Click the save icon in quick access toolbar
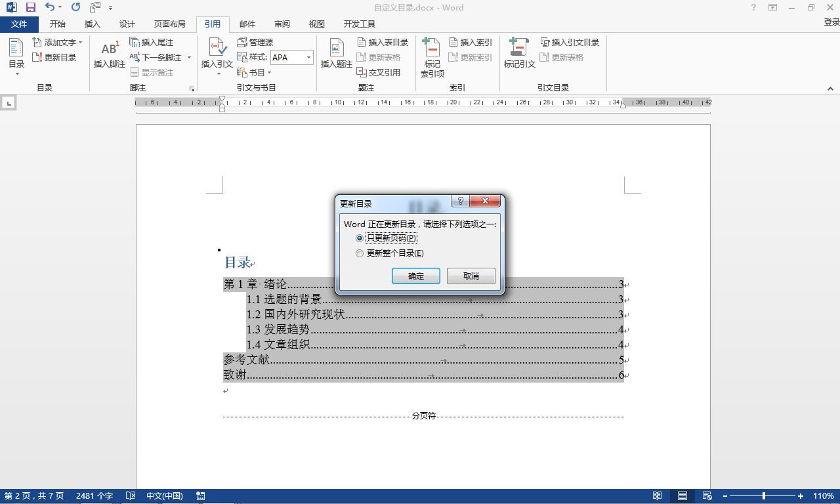 click(30, 7)
